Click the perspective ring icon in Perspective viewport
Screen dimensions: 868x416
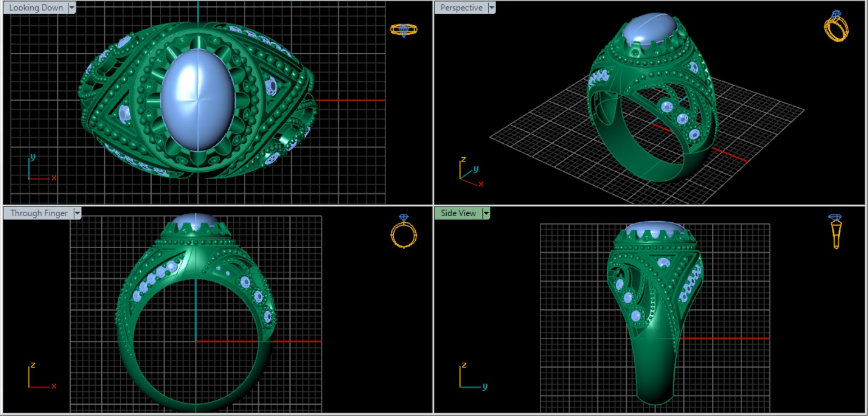click(836, 26)
